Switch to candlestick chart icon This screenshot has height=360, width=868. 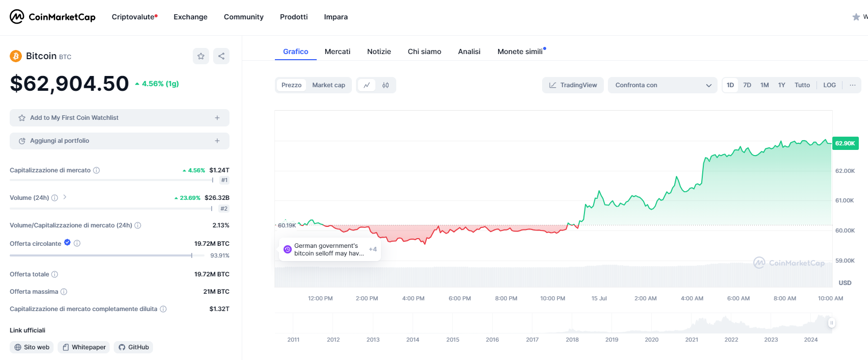[x=386, y=85]
